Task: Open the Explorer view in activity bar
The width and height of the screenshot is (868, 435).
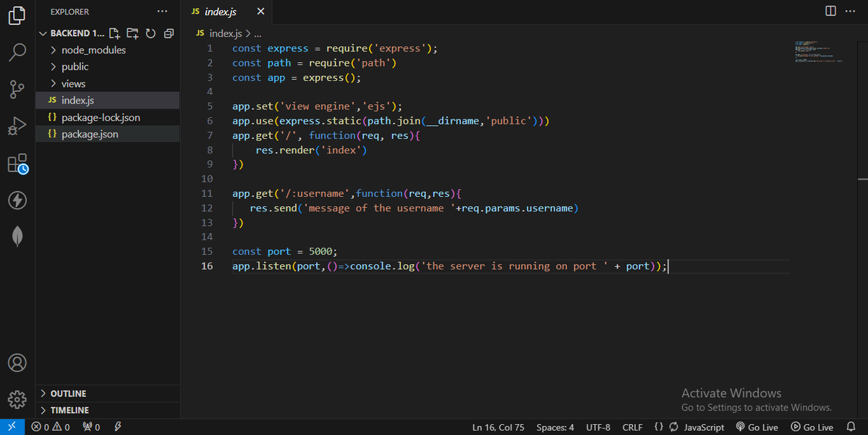Action: pos(17,15)
